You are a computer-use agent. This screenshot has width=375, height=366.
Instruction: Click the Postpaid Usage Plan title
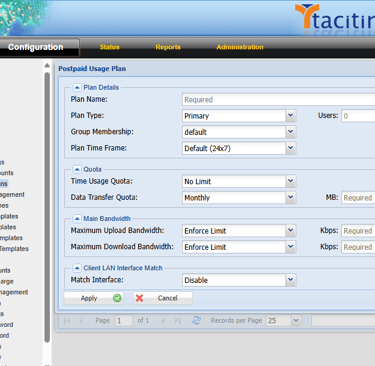tap(92, 69)
